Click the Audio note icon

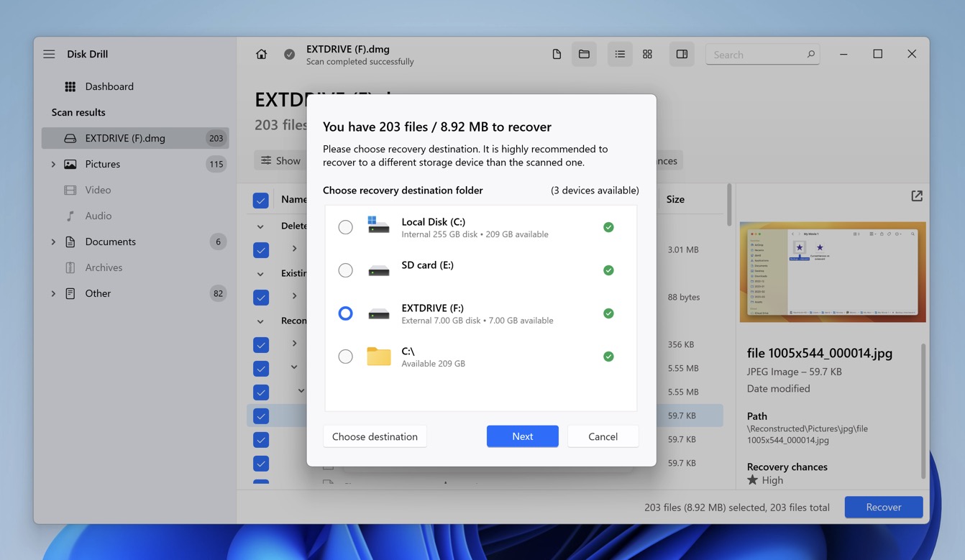click(x=70, y=216)
